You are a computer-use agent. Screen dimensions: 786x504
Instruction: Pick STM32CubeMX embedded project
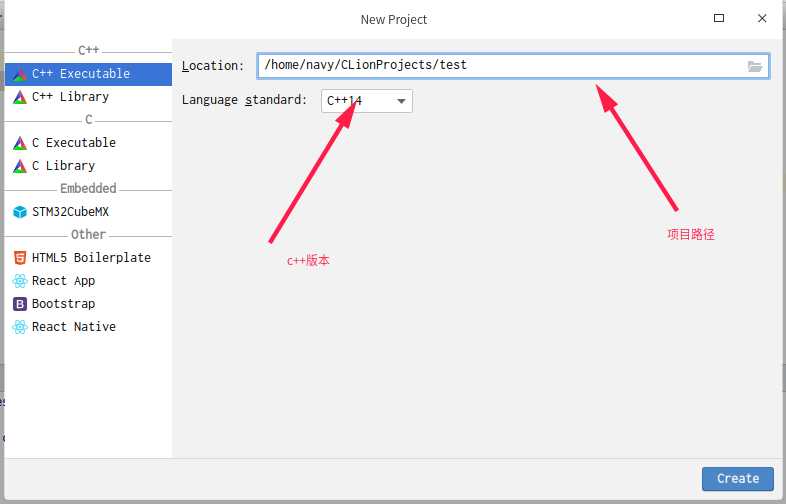88,212
